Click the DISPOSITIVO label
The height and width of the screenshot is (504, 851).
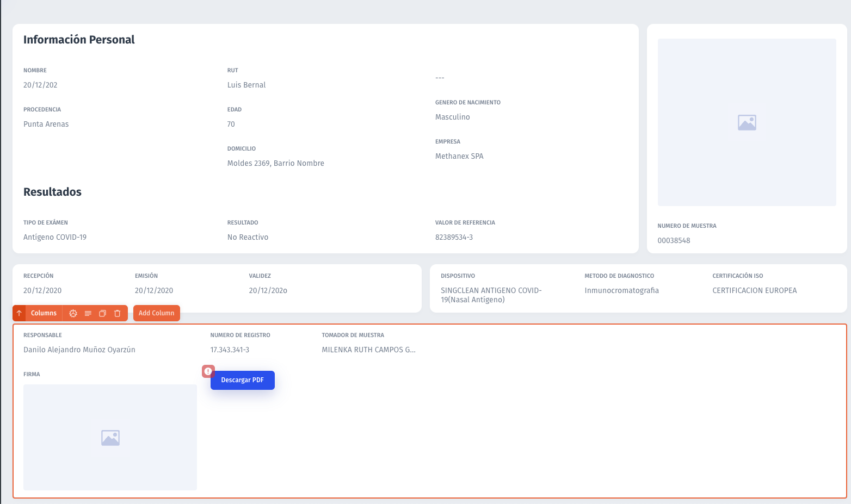point(458,276)
